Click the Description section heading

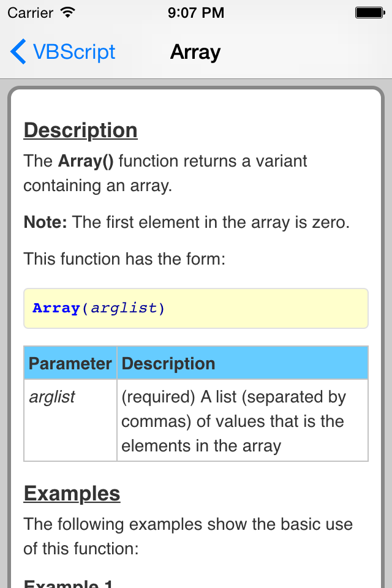point(80,130)
